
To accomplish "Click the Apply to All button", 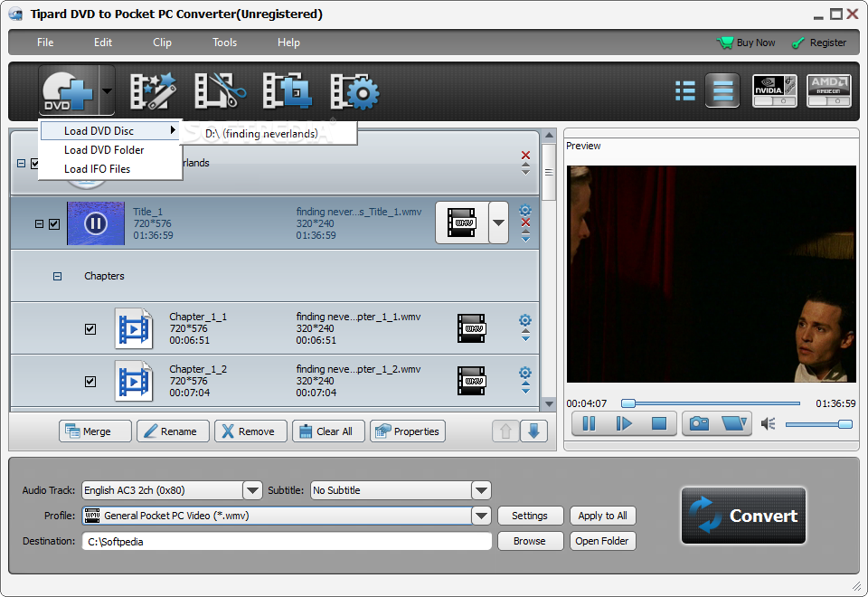I will pyautogui.click(x=602, y=516).
